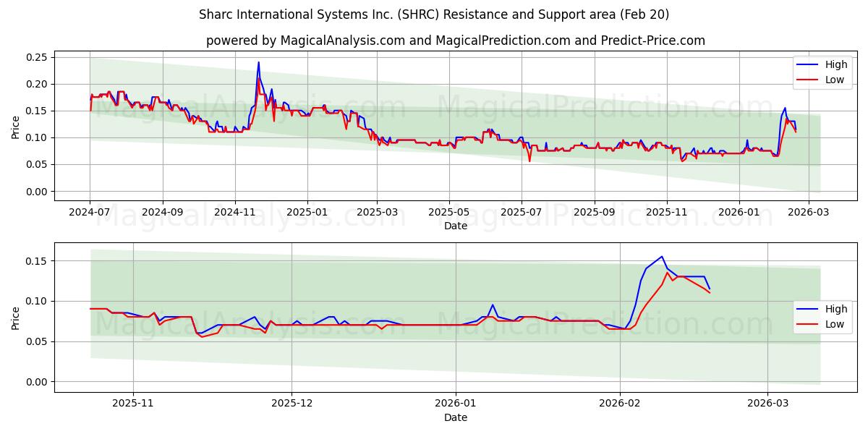Click the bottom chart's '2026-03' tick label

pyautogui.click(x=768, y=404)
